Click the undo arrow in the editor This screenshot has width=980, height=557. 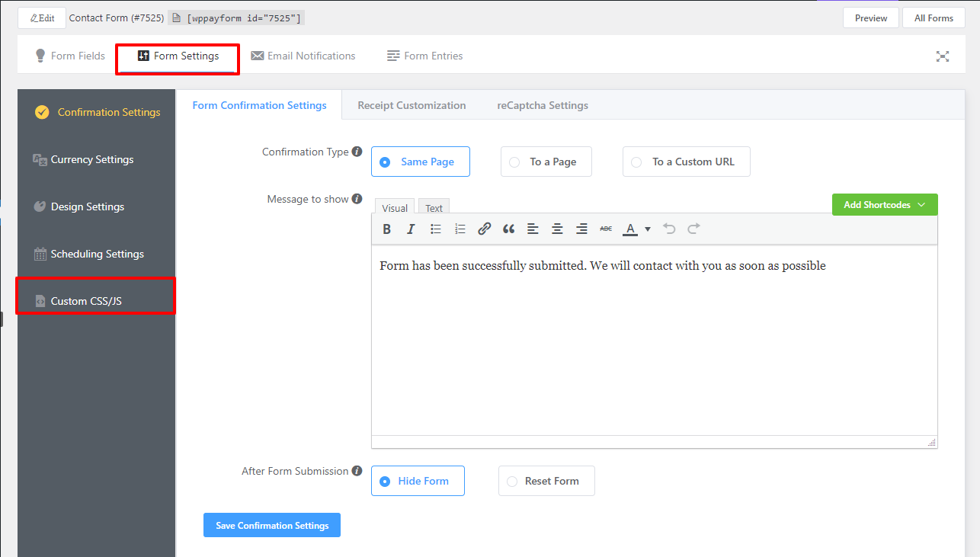tap(669, 229)
